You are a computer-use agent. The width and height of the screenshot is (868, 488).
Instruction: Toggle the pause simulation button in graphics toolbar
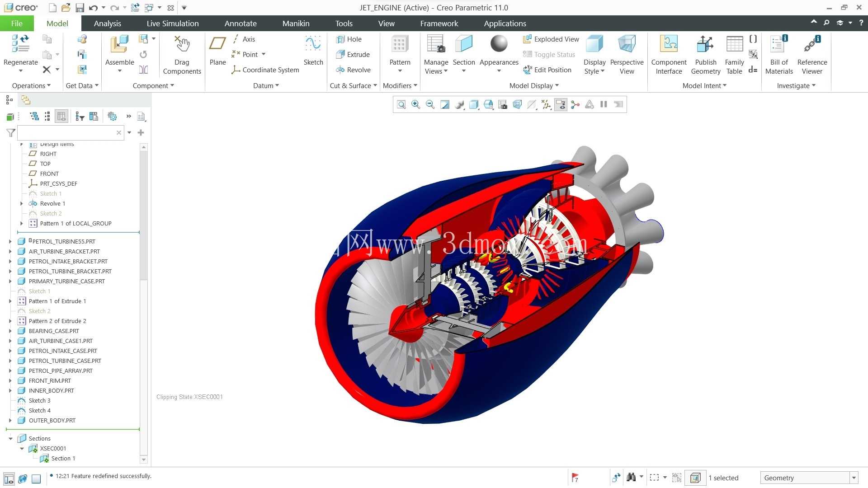pyautogui.click(x=604, y=105)
